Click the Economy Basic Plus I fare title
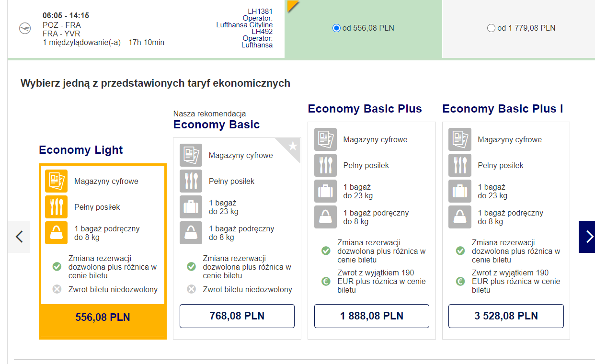 pyautogui.click(x=503, y=109)
